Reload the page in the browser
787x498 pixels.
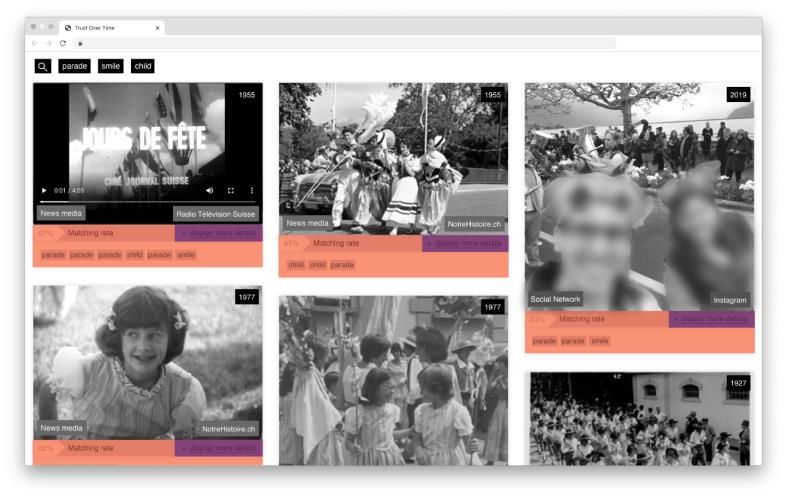click(63, 43)
